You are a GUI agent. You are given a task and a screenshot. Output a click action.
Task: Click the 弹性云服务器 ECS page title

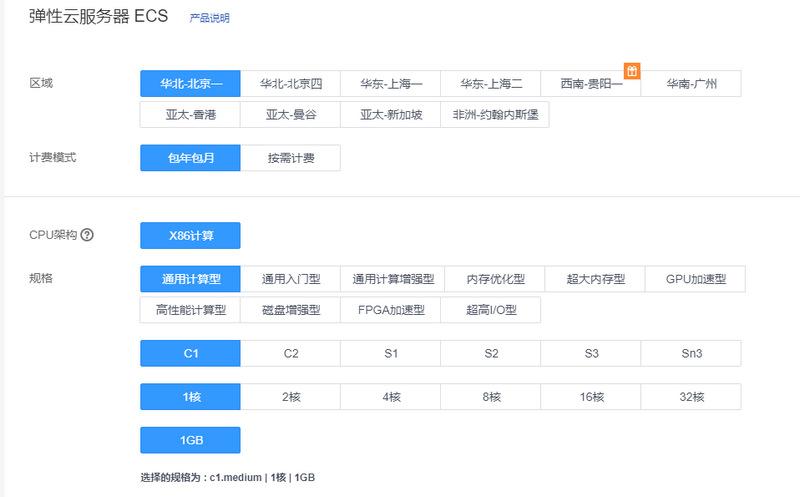pyautogui.click(x=98, y=16)
